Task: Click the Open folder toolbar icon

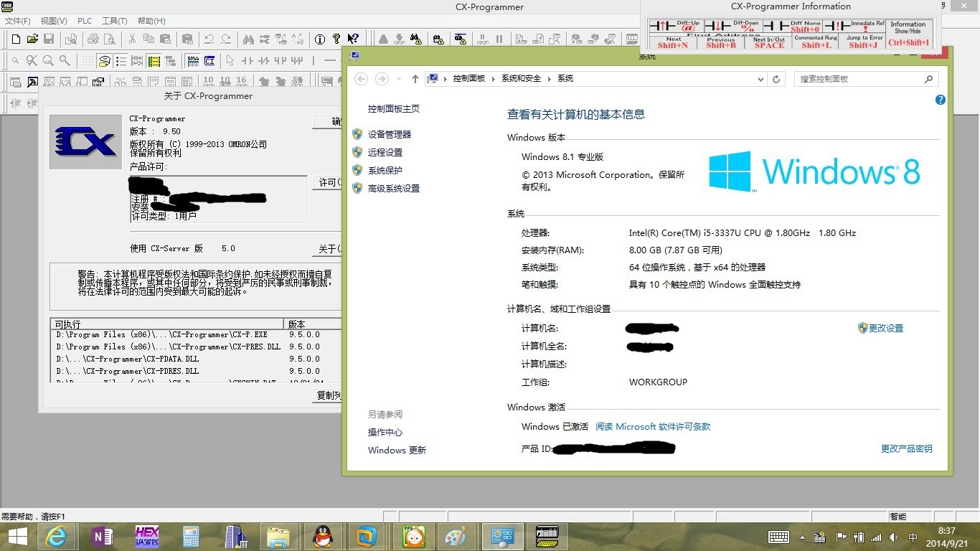Action: (x=32, y=39)
